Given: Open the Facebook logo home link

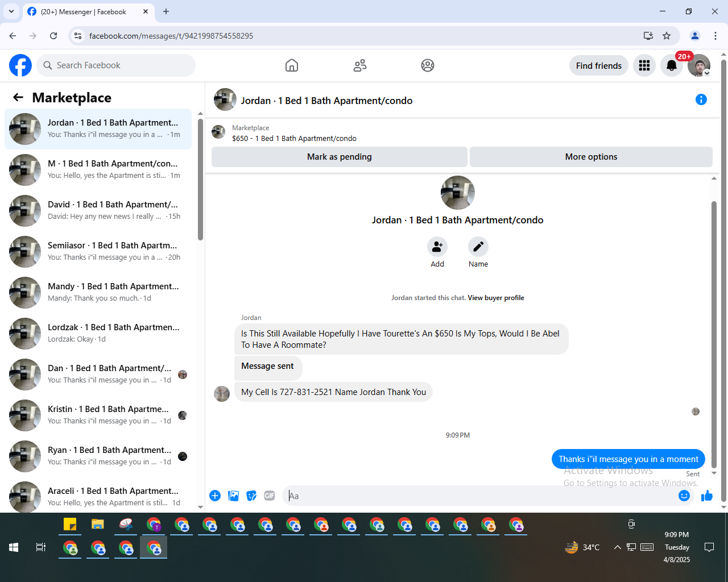Looking at the screenshot, I should point(20,65).
